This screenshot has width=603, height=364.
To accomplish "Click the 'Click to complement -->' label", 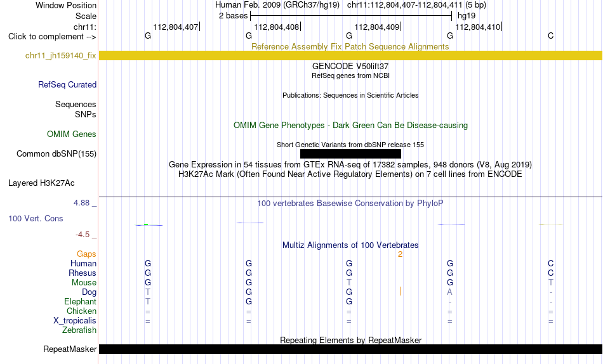I will point(52,37).
